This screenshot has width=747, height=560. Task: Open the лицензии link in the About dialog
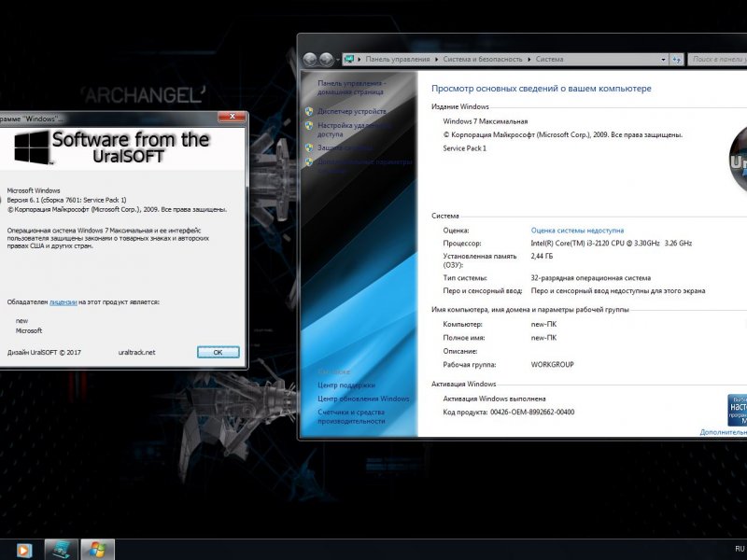[63, 301]
